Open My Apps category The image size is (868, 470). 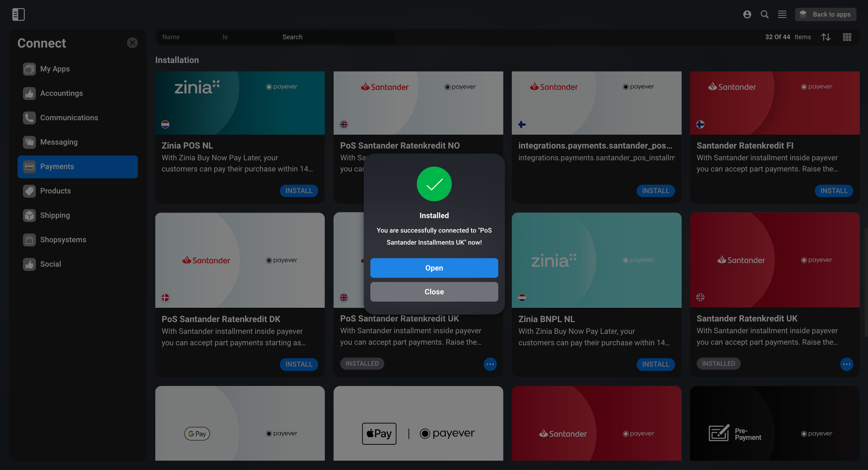(78, 69)
